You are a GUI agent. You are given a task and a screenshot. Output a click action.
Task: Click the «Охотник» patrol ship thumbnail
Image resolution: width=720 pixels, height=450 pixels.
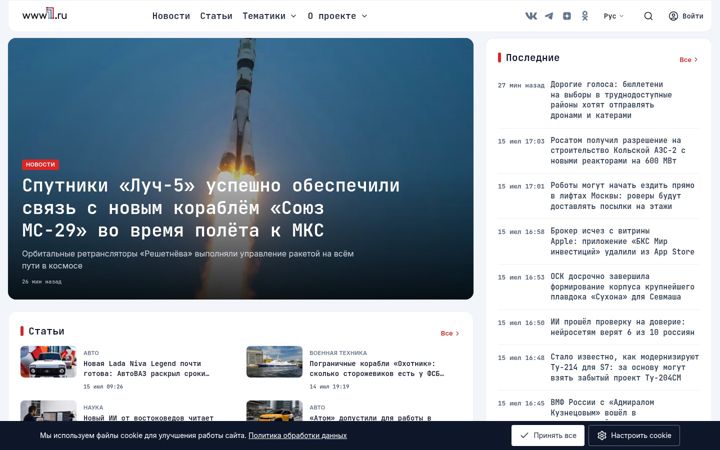pos(274,362)
